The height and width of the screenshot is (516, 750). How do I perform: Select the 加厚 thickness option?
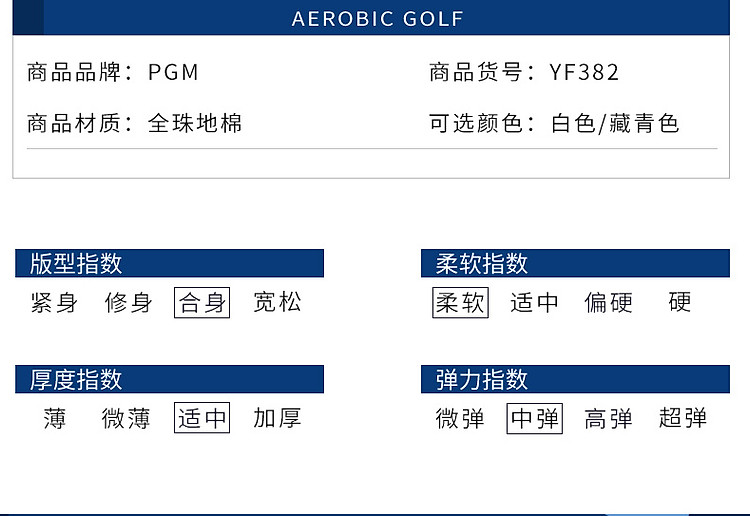point(277,418)
